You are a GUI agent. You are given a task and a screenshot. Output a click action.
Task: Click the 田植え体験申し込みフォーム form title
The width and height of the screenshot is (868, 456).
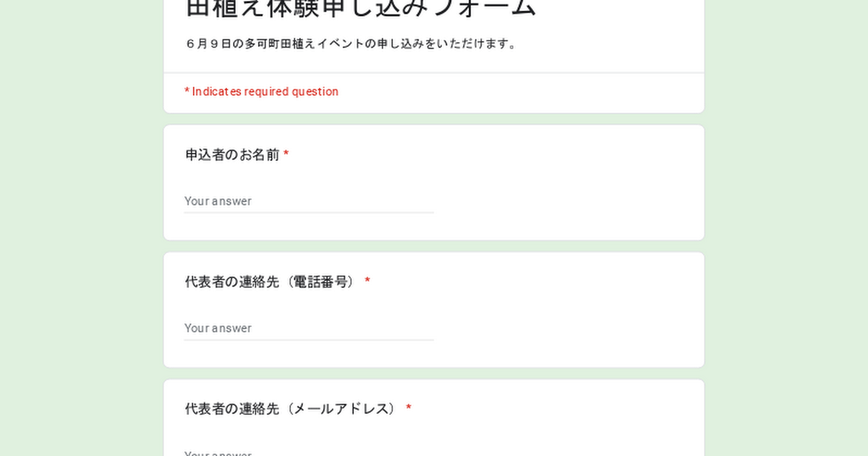(361, 9)
